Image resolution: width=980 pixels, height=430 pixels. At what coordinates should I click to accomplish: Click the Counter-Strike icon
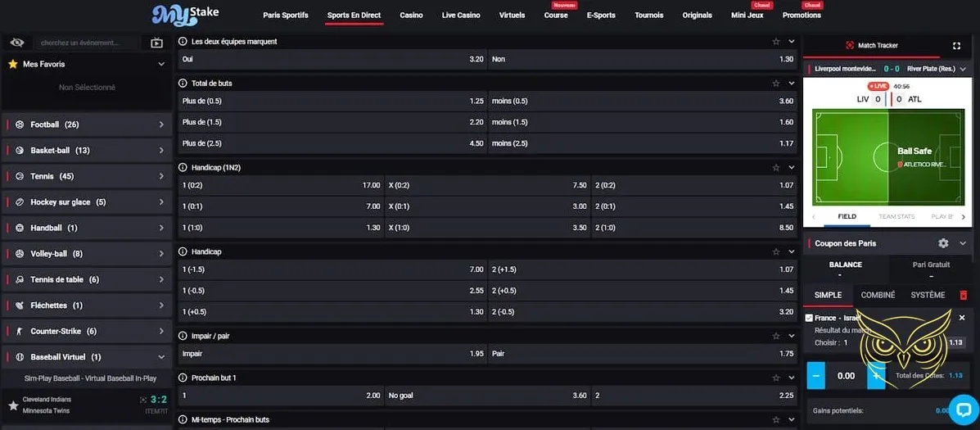tap(20, 331)
